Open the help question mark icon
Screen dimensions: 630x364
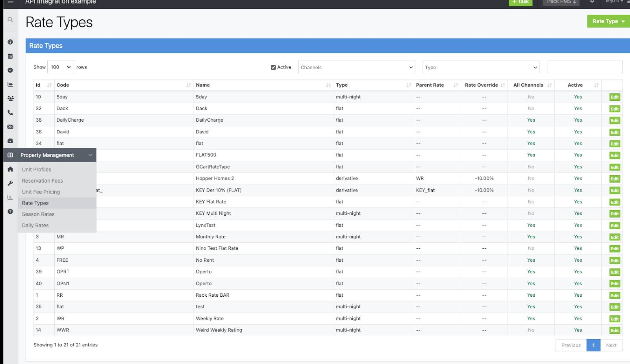pos(10,212)
